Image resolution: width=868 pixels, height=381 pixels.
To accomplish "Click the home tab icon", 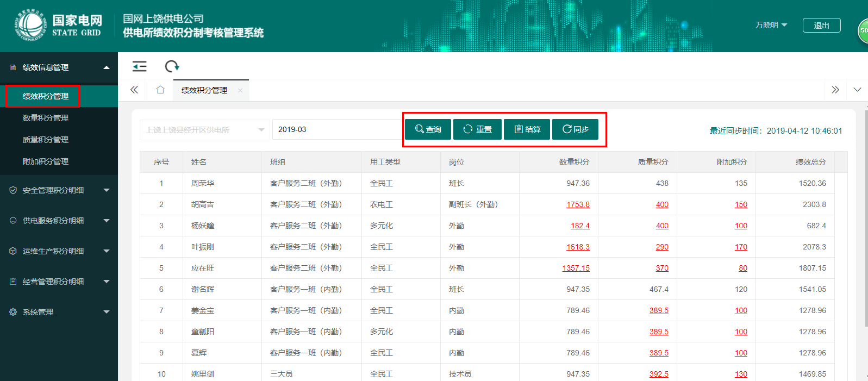I will [x=160, y=90].
